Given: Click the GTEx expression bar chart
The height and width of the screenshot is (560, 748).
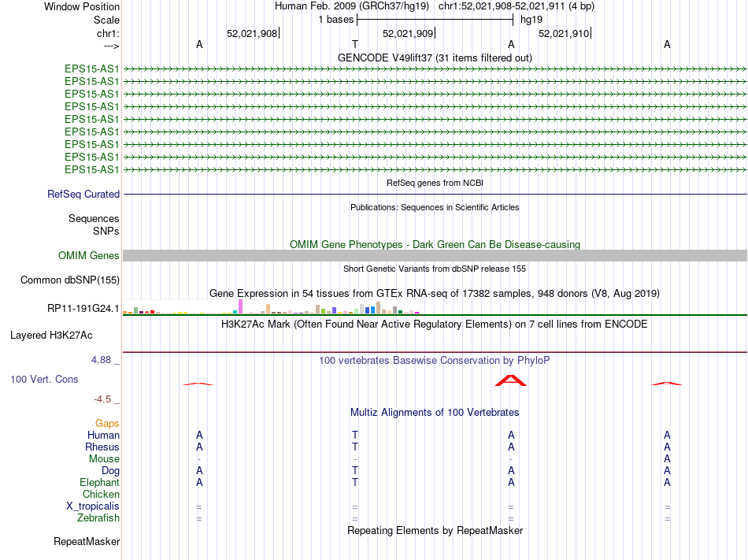Looking at the screenshot, I should point(271,306).
